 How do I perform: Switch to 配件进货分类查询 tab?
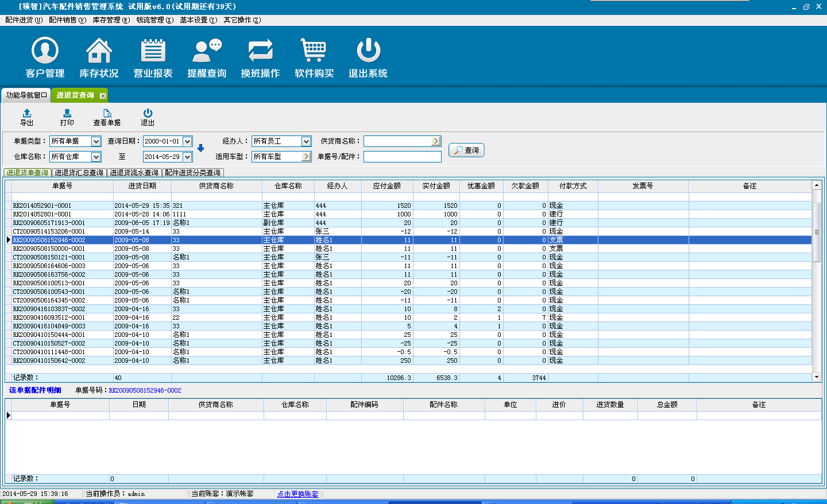pyautogui.click(x=192, y=173)
